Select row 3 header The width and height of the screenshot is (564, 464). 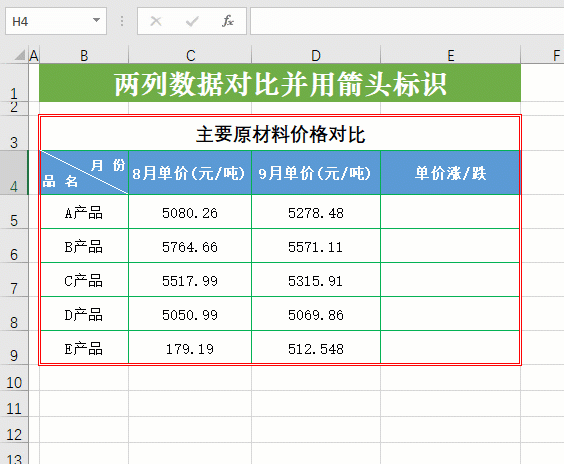14,133
